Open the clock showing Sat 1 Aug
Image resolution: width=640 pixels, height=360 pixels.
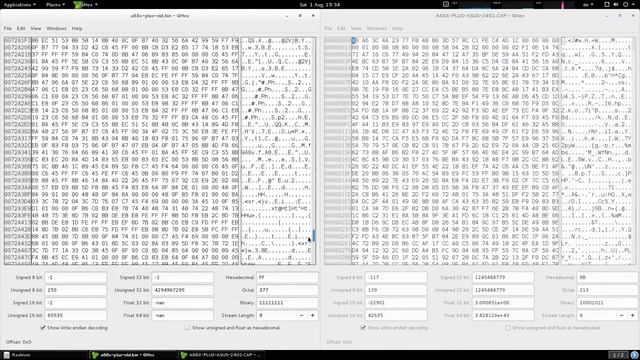[x=320, y=4]
